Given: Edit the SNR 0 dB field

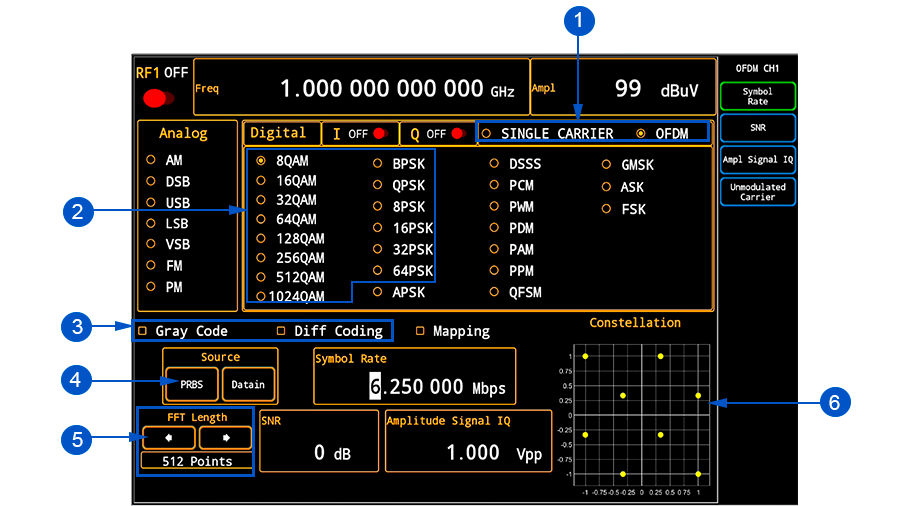Looking at the screenshot, I should 319,441.
